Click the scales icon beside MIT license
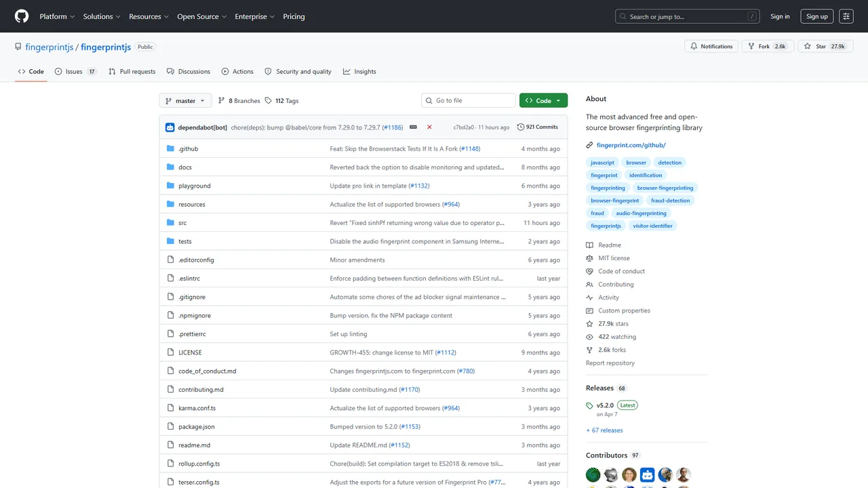This screenshot has width=868, height=488. pyautogui.click(x=590, y=258)
